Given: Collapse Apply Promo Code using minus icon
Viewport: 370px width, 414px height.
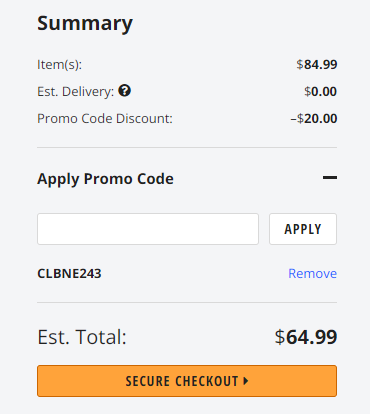Looking at the screenshot, I should (330, 178).
